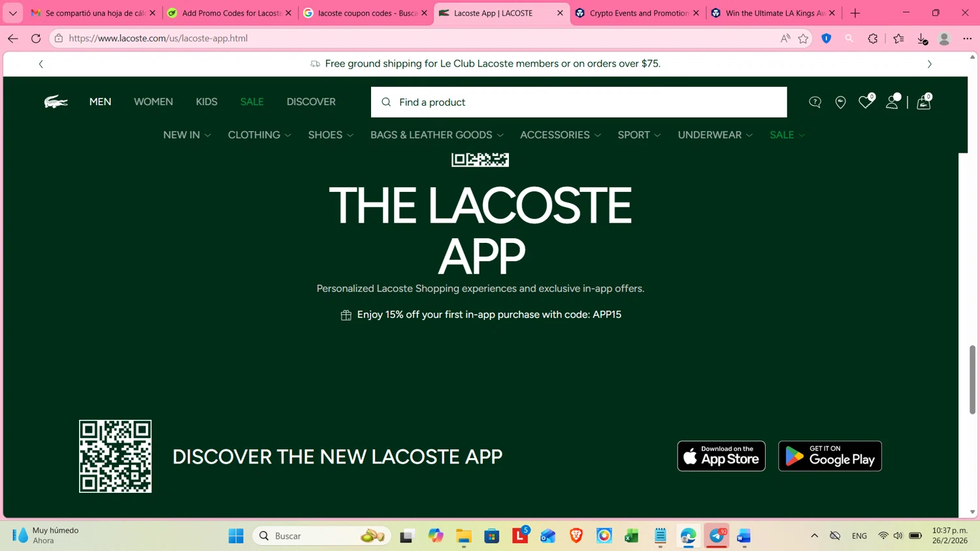Open the account profile icon
980x551 pixels.
[892, 102]
